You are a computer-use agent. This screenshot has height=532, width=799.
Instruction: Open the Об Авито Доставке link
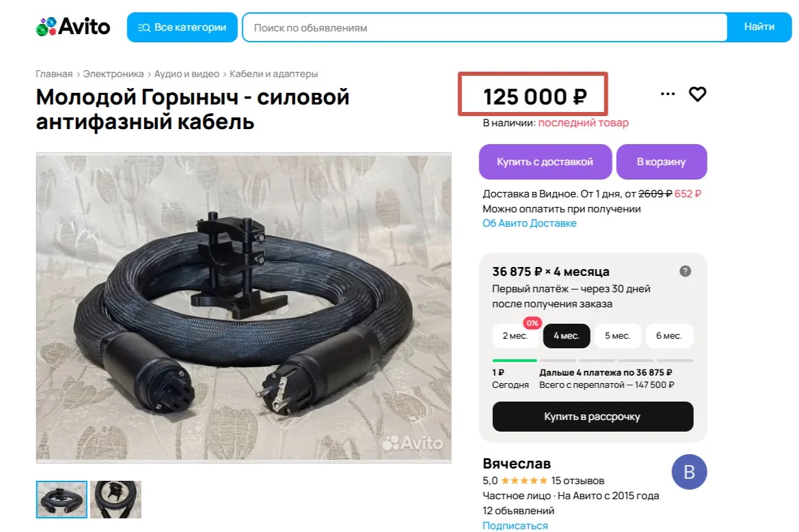click(529, 223)
